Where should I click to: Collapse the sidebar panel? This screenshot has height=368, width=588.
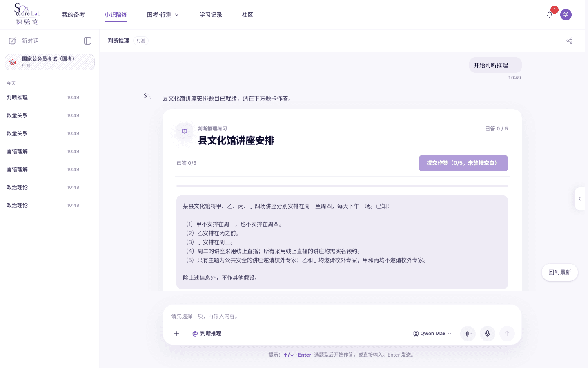pyautogui.click(x=87, y=41)
